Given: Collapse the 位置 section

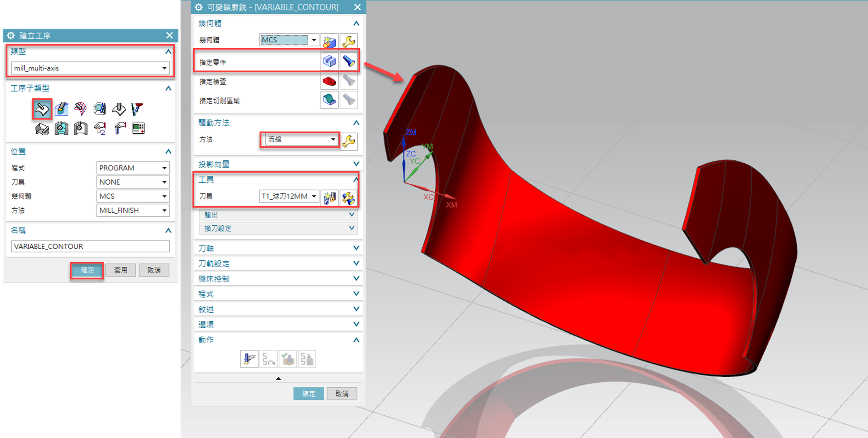Looking at the screenshot, I should click(169, 152).
